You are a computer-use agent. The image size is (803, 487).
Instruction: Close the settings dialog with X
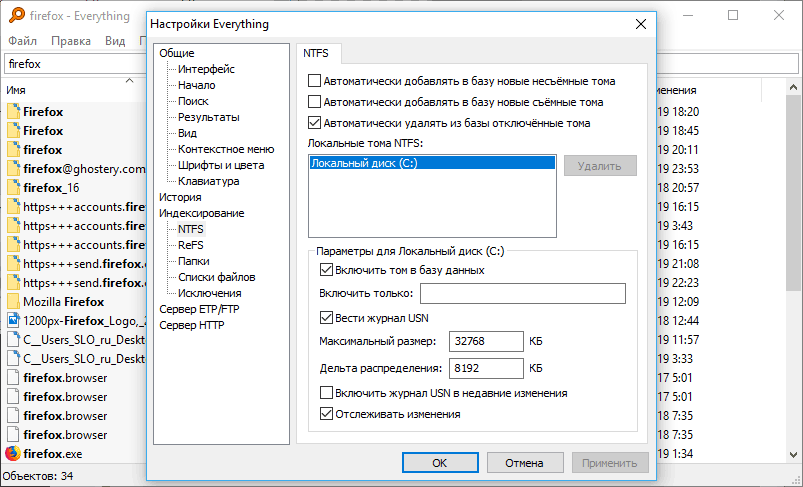[x=641, y=24]
